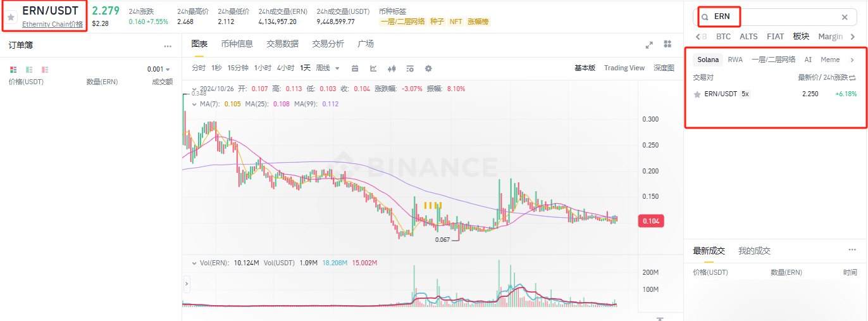Open the chart settings gear
Image resolution: width=868 pixels, height=321 pixels.
pyautogui.click(x=428, y=68)
